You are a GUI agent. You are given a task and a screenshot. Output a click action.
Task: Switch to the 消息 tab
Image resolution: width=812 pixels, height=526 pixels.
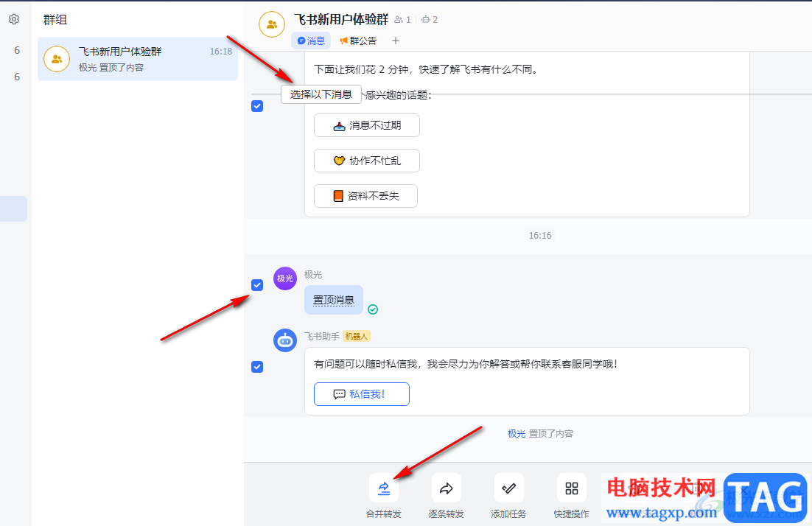(x=311, y=41)
